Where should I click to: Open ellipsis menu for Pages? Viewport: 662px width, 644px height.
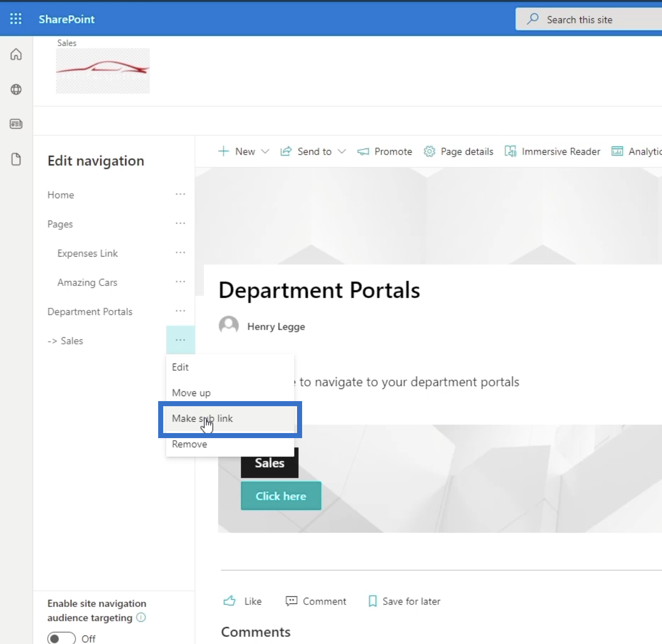click(x=180, y=223)
